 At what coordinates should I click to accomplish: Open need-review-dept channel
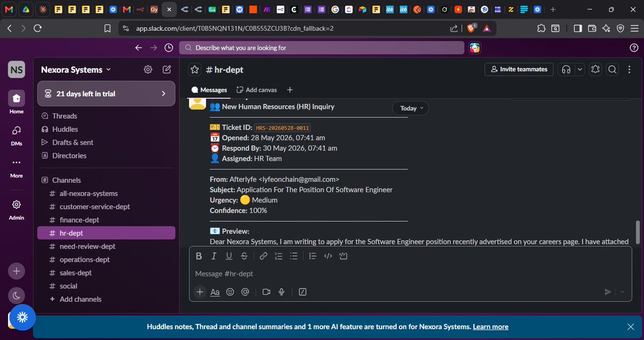106,247
